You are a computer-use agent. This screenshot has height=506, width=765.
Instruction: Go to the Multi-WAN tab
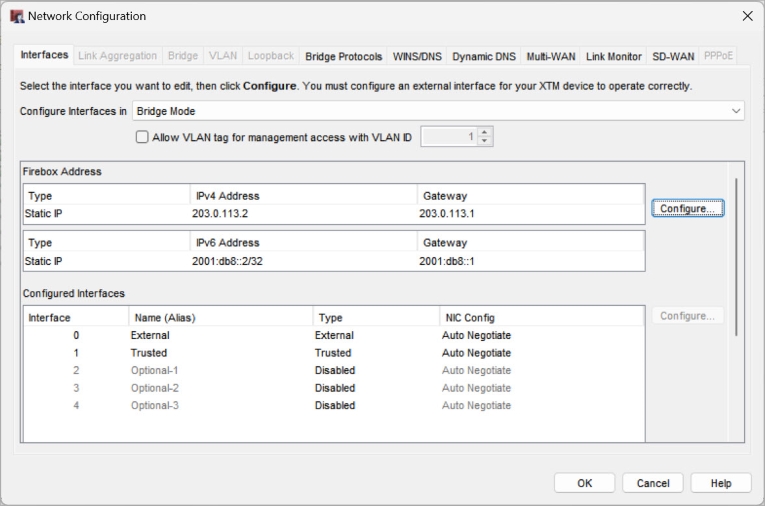tap(551, 57)
